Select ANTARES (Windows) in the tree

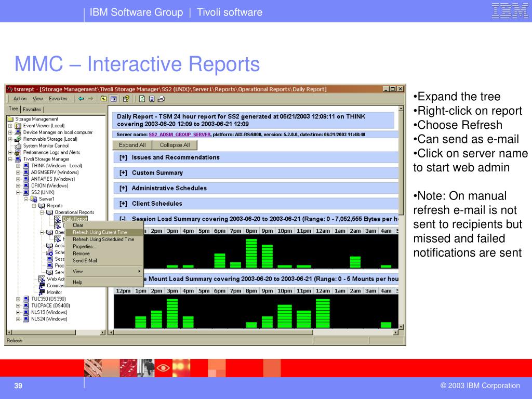tap(53, 179)
